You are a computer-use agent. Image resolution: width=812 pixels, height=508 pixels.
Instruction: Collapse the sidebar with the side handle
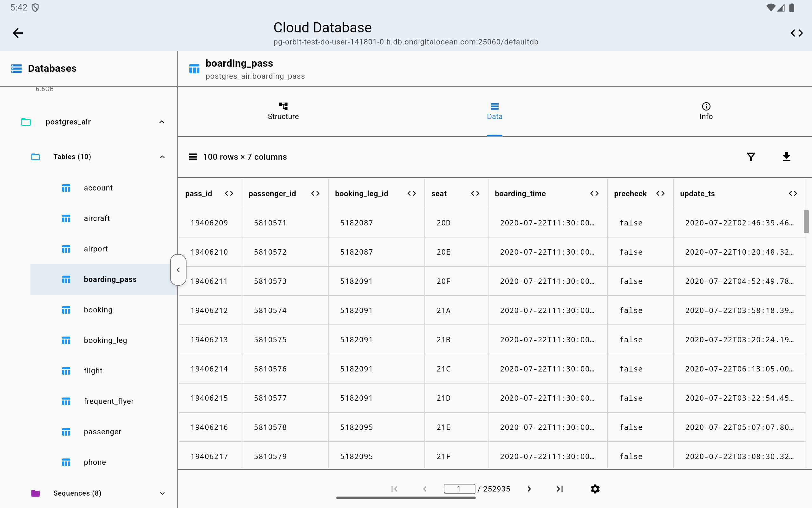pos(178,270)
